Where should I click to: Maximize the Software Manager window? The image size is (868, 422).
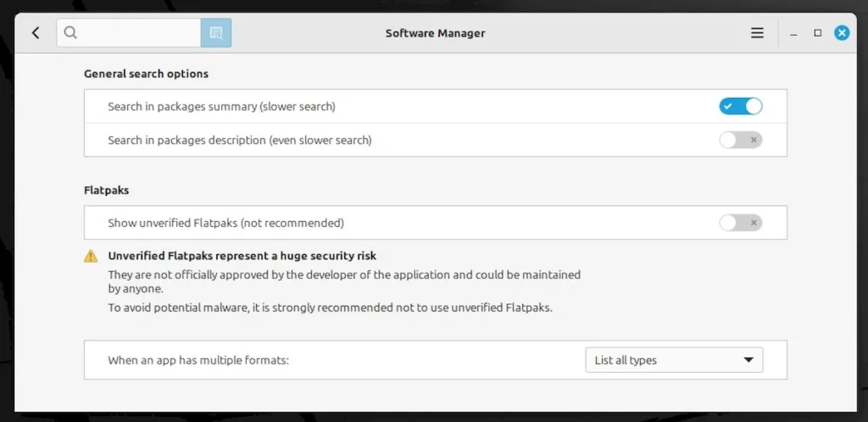tap(818, 33)
